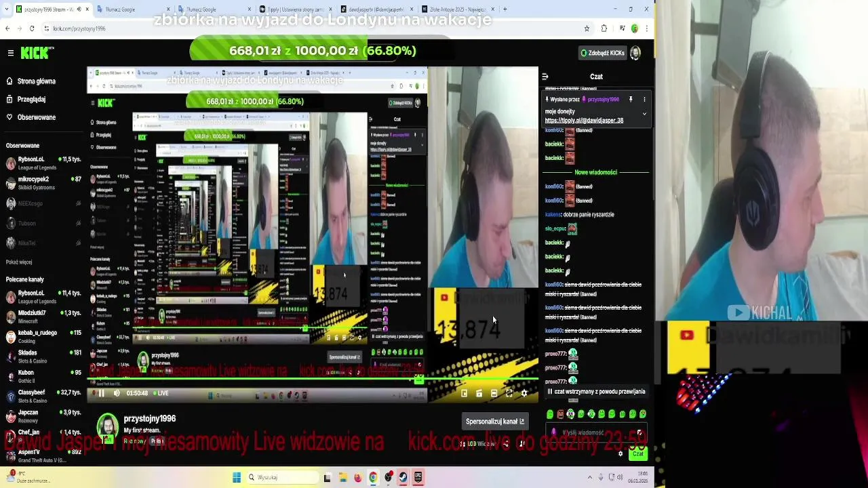Open a new browser tab
This screenshot has height=488, width=868.
click(x=505, y=9)
